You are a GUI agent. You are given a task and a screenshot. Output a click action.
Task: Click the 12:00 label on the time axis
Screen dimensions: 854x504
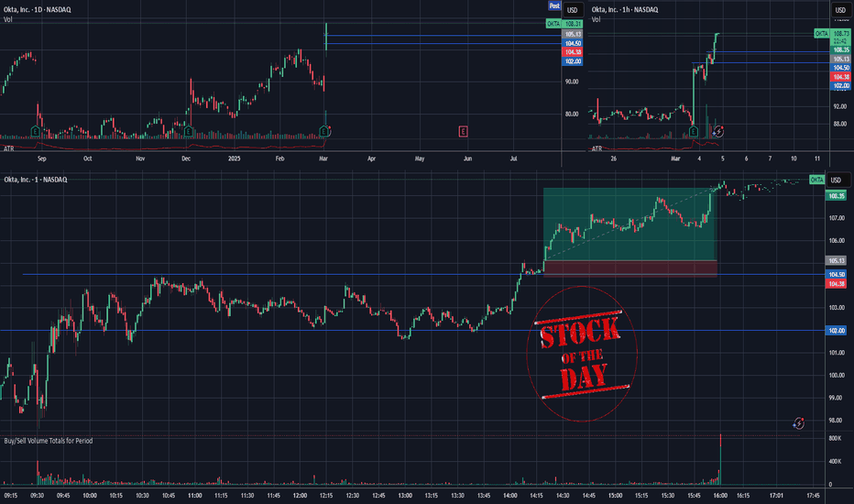[x=301, y=495]
